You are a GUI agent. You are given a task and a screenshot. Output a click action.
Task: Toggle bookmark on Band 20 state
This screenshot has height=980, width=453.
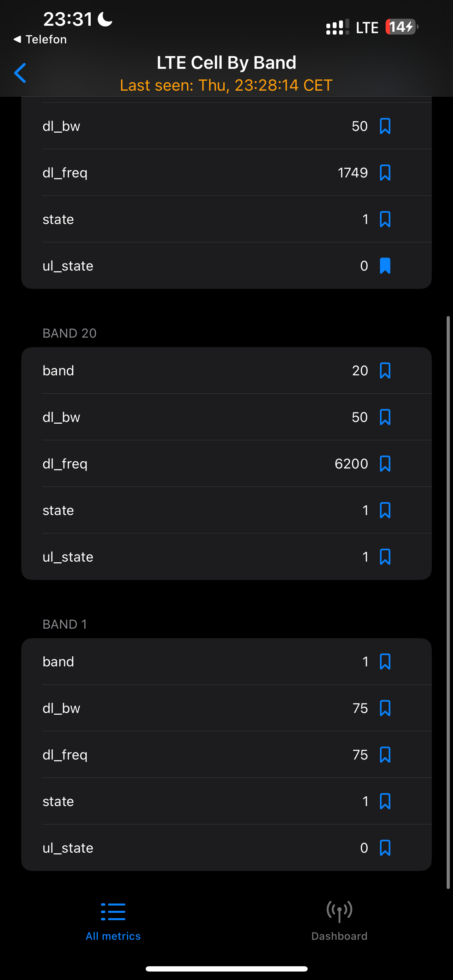(x=385, y=510)
